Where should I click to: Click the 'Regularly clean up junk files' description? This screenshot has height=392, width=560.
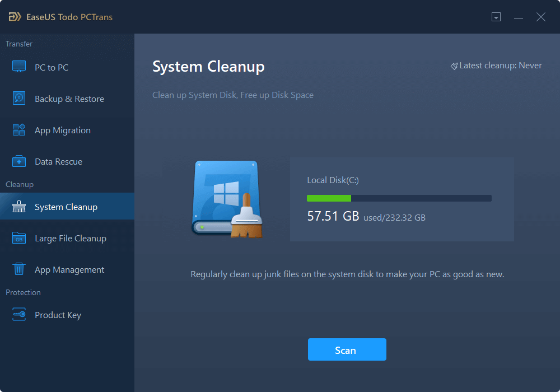point(347,274)
